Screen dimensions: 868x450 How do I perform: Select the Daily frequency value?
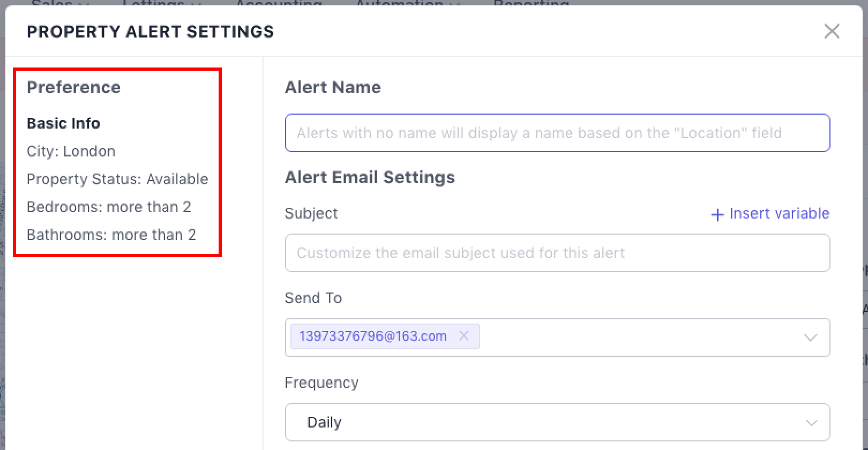(324, 422)
